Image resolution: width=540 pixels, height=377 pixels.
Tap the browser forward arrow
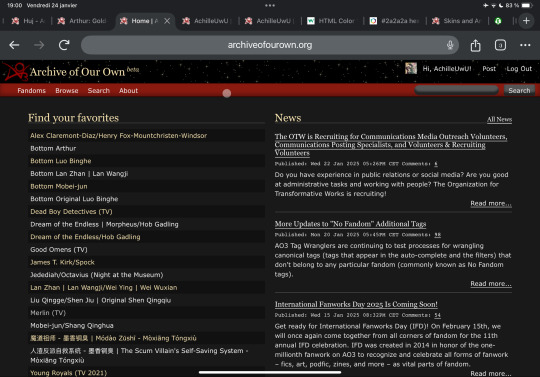tap(39, 45)
